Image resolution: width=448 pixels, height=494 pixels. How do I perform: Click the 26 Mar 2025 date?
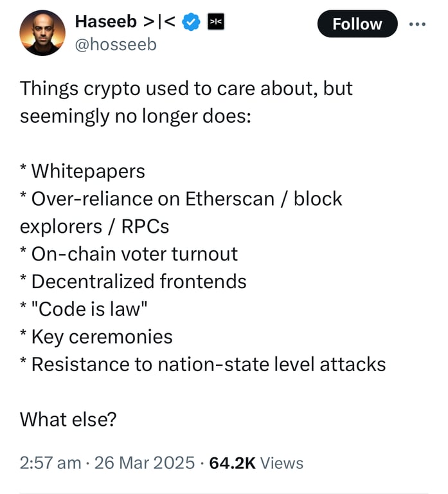click(145, 463)
